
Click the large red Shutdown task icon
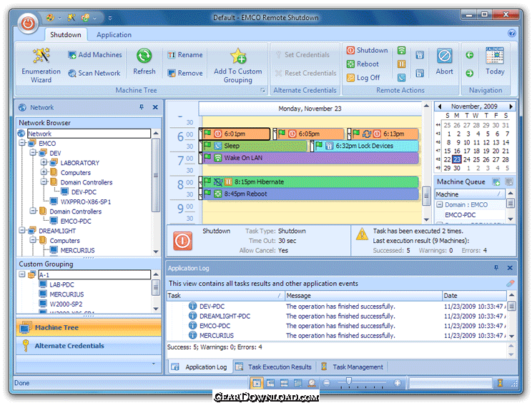point(182,241)
